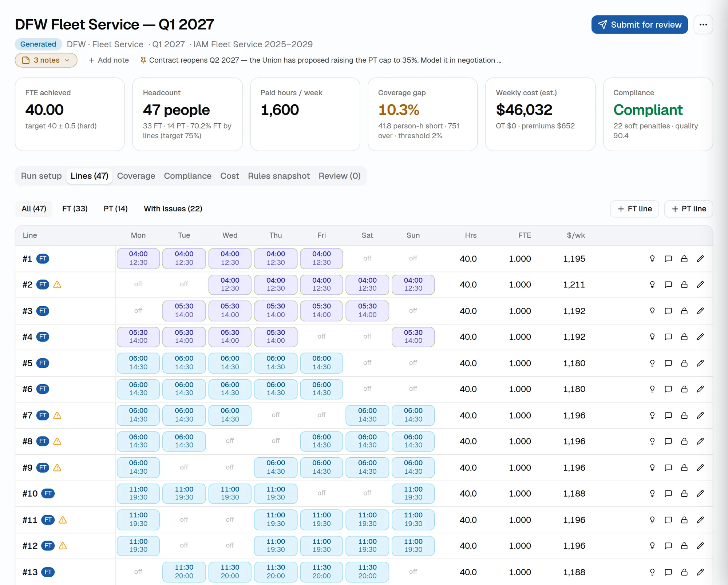
Task: Select line #7 Saturday 06:00–14:30 shift
Action: point(367,415)
